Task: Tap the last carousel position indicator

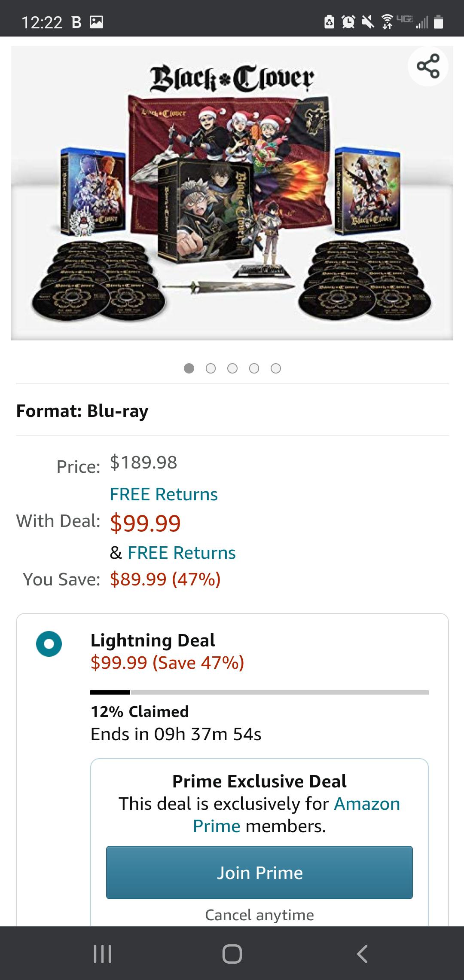Action: click(276, 368)
